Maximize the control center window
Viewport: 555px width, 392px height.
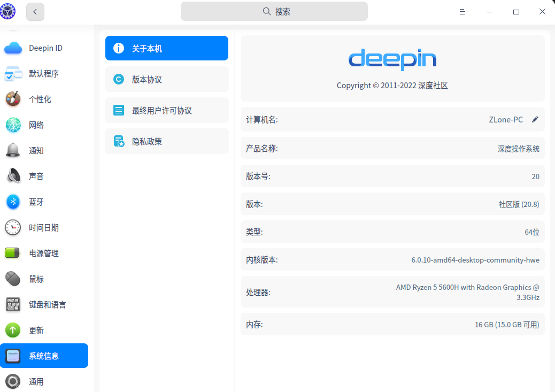pyautogui.click(x=516, y=12)
